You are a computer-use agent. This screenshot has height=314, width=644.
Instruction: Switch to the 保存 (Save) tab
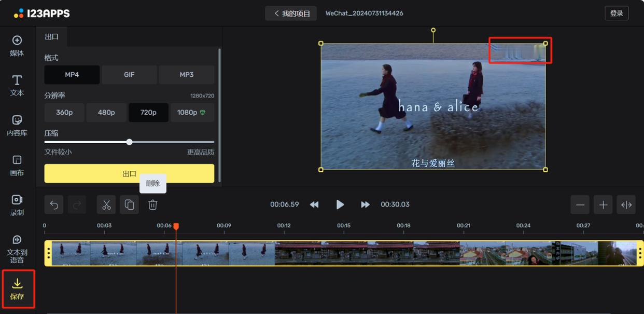tap(18, 289)
